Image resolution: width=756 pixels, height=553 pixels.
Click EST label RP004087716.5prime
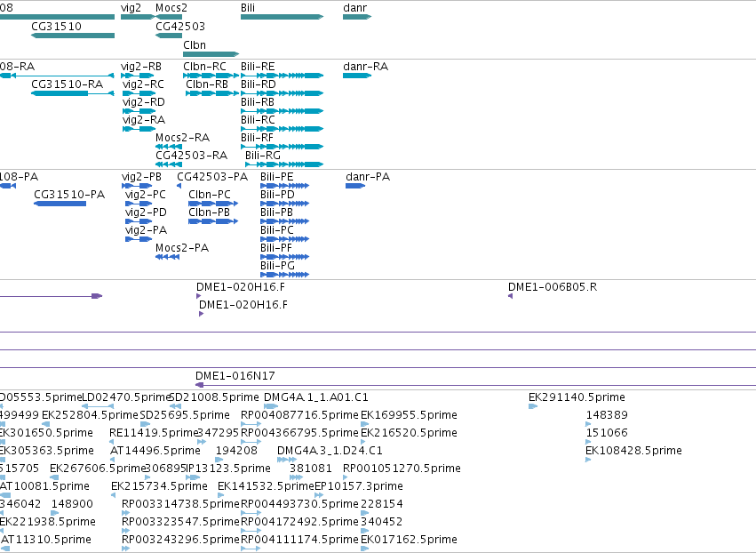(299, 415)
